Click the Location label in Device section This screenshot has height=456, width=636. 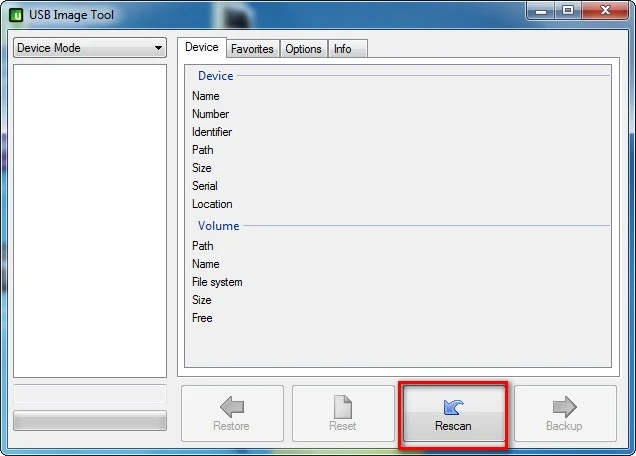[x=212, y=204]
